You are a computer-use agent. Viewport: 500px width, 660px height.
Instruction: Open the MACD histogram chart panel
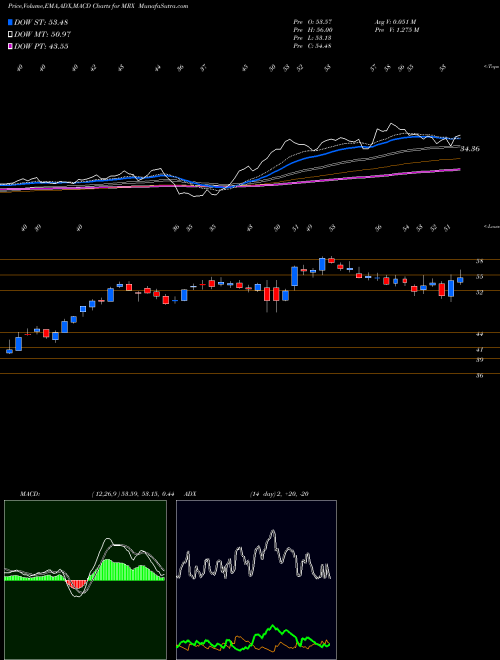tap(85, 580)
